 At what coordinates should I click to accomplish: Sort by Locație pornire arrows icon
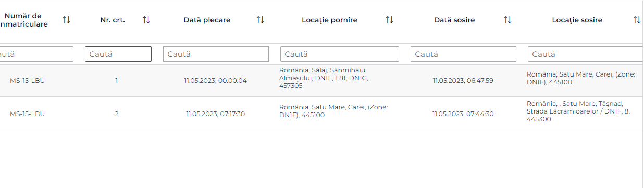(389, 20)
